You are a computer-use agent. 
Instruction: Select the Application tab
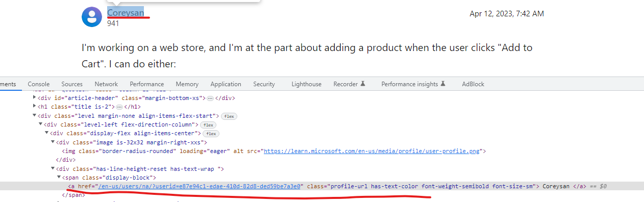click(226, 84)
